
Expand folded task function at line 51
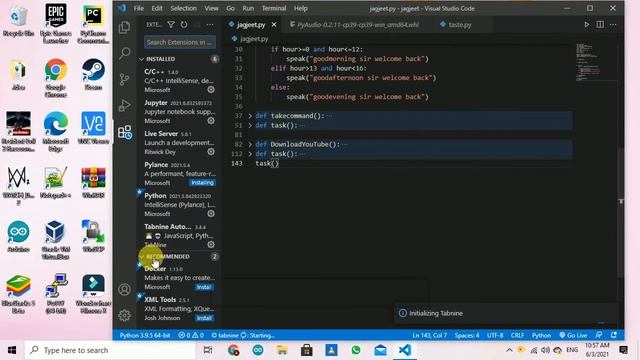pos(250,125)
